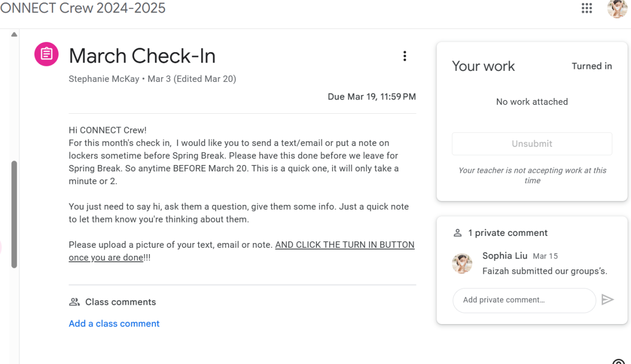Focus the Add private comment field
This screenshot has width=631, height=364.
pyautogui.click(x=524, y=300)
